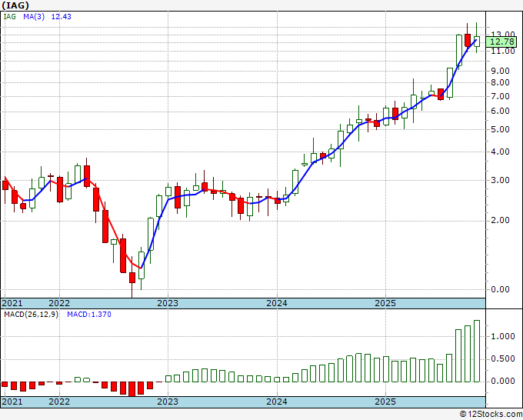Click the most recent green candlestick
523x420 pixels.
(477, 38)
